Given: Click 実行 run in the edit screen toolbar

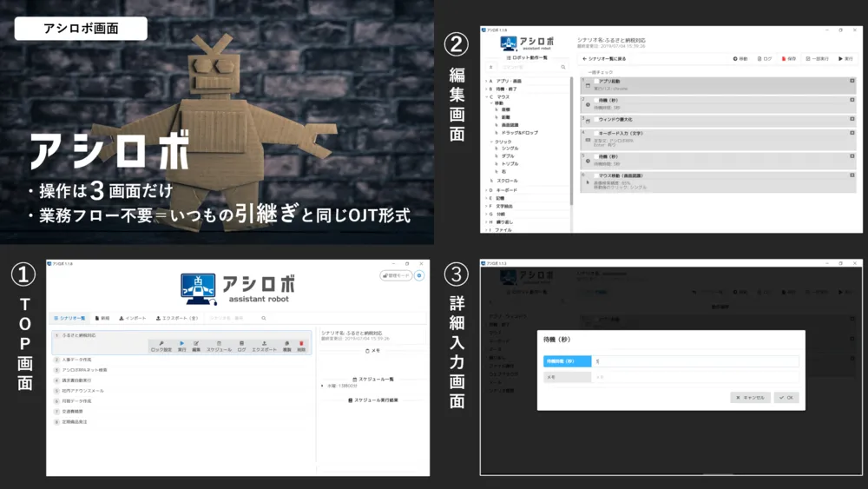Looking at the screenshot, I should 845,59.
